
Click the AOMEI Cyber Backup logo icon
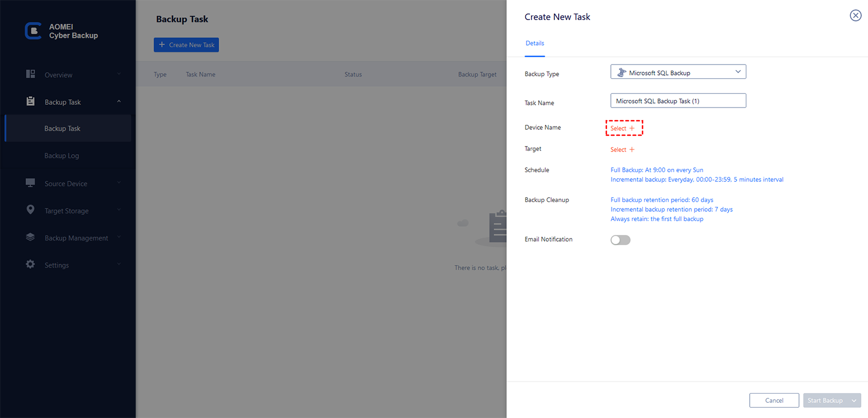pos(33,31)
